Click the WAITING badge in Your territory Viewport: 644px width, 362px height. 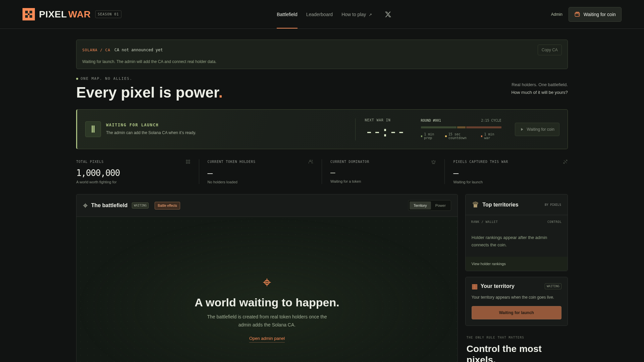coord(553,286)
